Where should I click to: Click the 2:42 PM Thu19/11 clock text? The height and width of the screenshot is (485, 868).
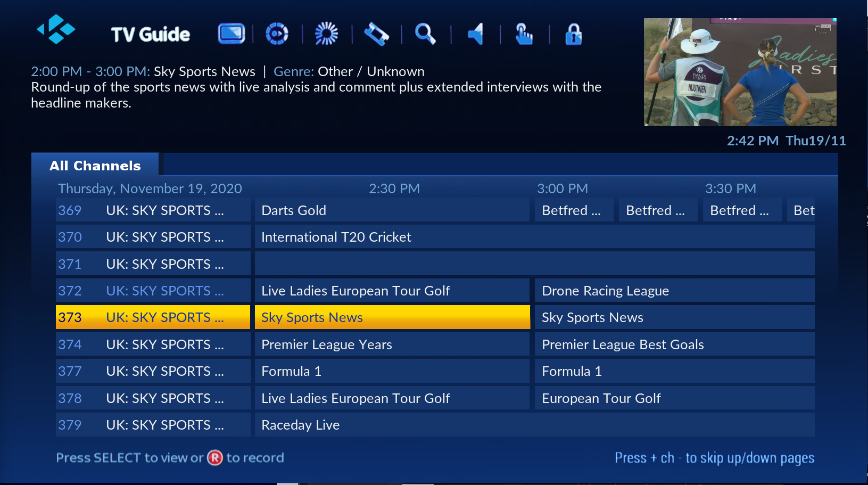[x=787, y=141]
